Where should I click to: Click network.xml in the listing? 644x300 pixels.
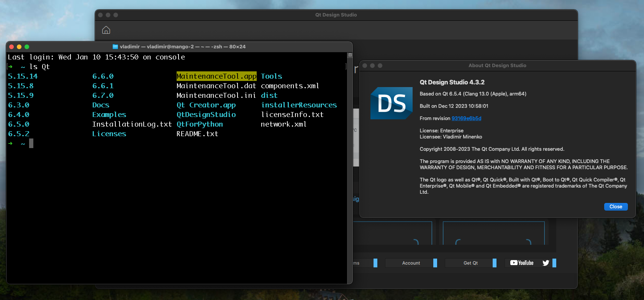coord(283,124)
